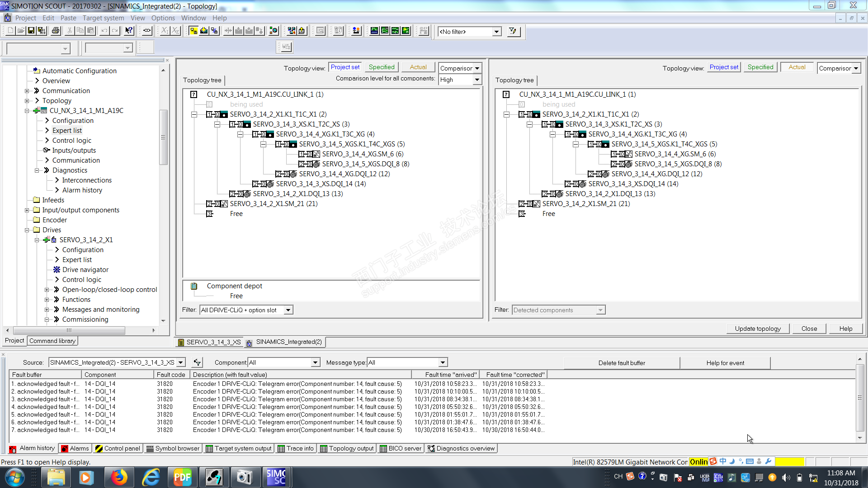Click the project tree horizontal scrollbar
868x488 pixels.
point(69,331)
